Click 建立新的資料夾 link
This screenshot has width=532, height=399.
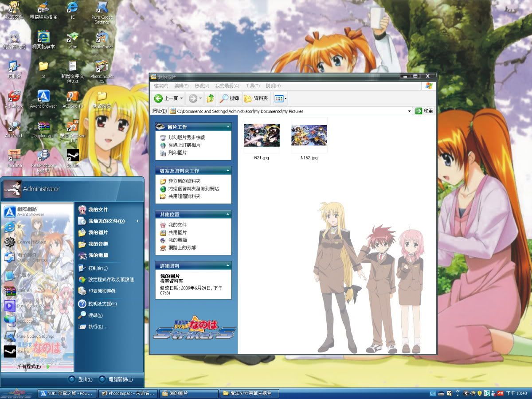[180, 181]
